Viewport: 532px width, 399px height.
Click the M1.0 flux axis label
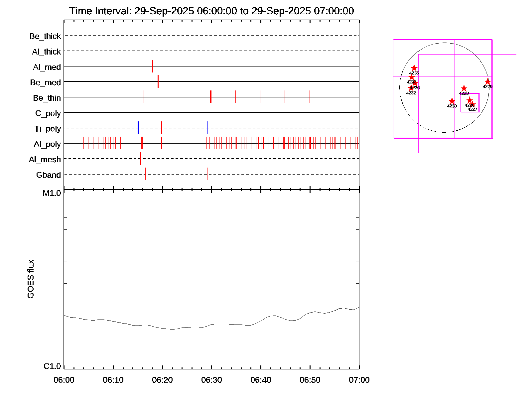[x=52, y=193]
